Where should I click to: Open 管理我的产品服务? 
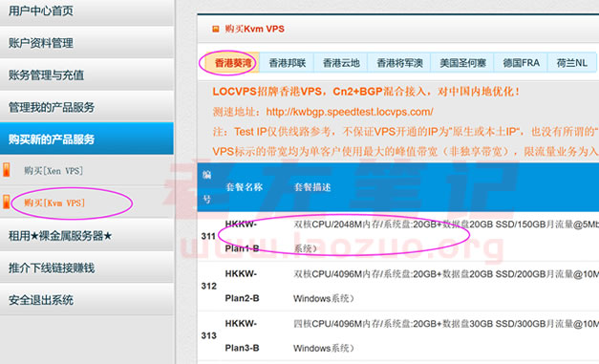87,107
